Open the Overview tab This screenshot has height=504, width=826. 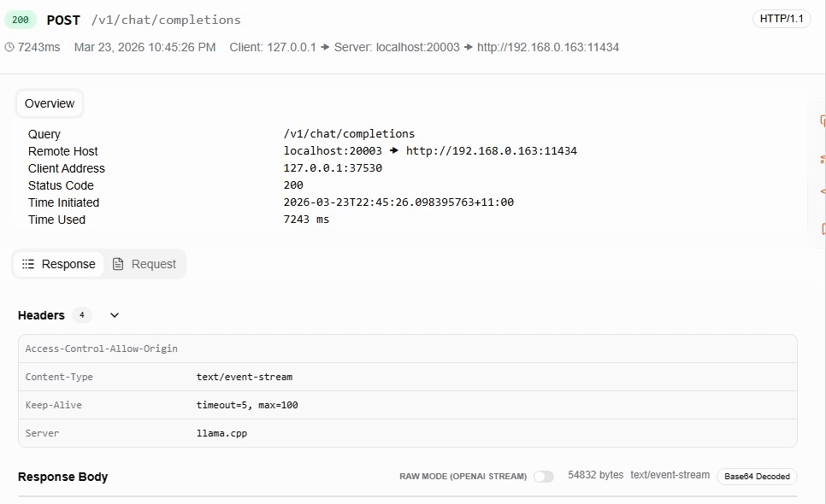coord(50,103)
